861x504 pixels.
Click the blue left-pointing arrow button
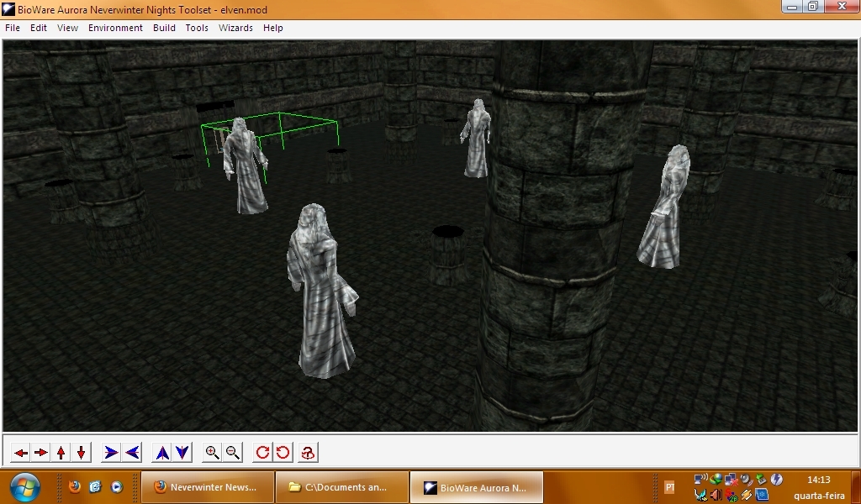(132, 453)
